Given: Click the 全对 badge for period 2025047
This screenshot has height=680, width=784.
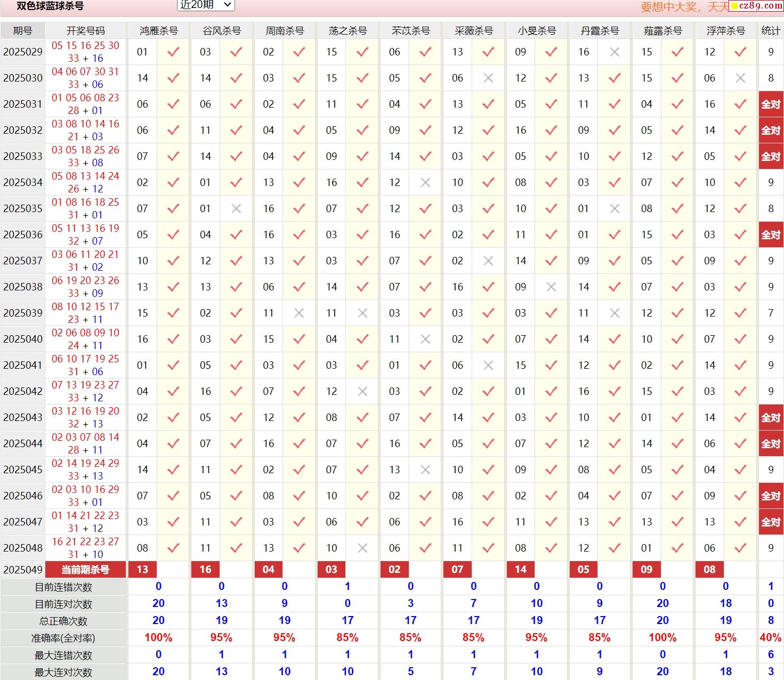Looking at the screenshot, I should [x=771, y=522].
